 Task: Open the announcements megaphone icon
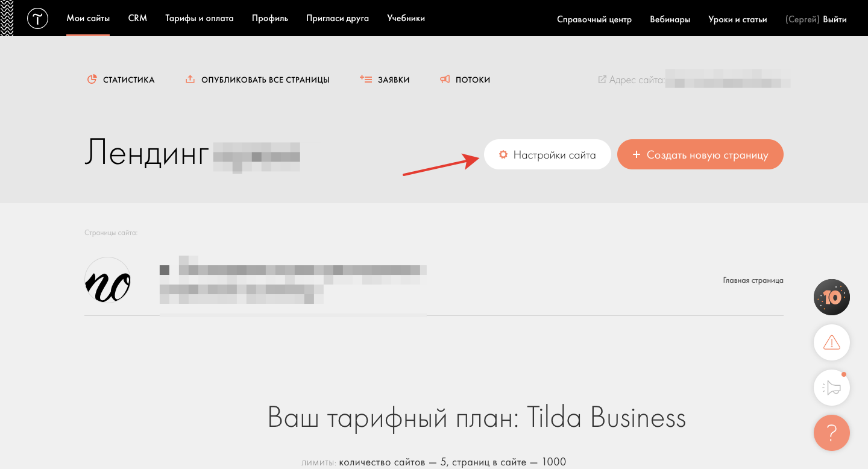(832, 388)
